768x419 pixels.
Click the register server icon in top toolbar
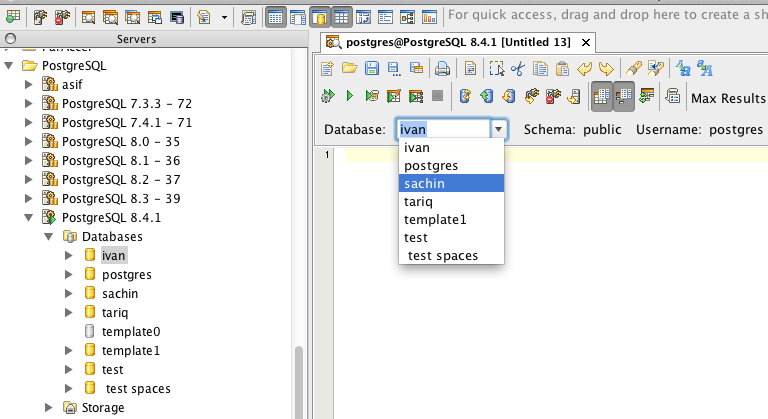(13, 18)
